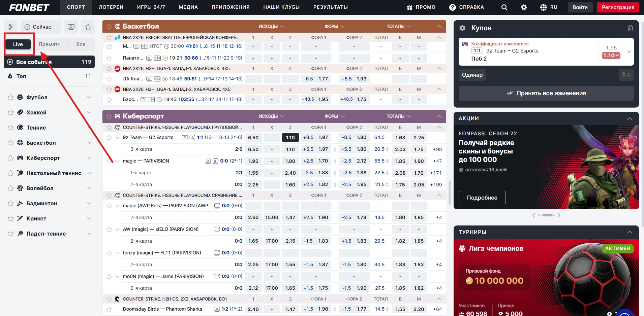
Task: Click the Регистрация button
Action: pyautogui.click(x=618, y=7)
